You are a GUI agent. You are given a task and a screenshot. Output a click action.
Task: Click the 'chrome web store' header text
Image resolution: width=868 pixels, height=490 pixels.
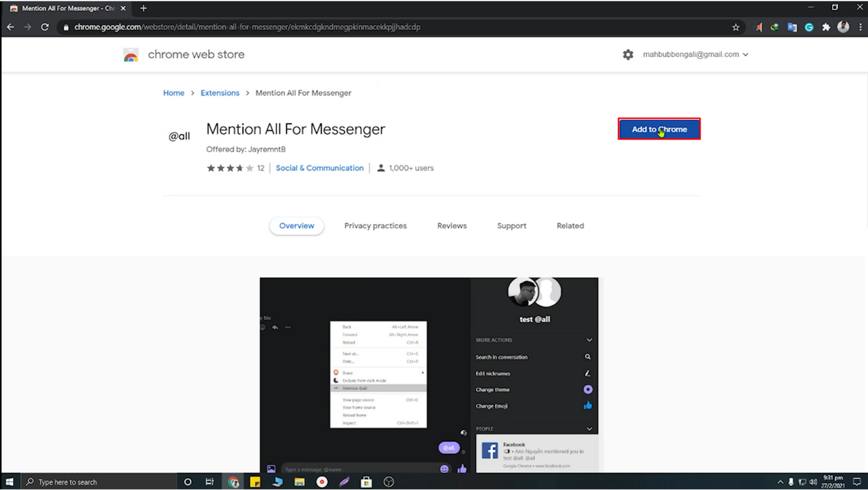[x=196, y=54]
